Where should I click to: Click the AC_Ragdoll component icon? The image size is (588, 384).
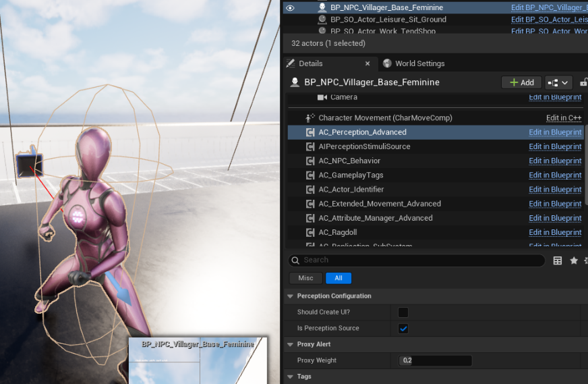pos(310,232)
